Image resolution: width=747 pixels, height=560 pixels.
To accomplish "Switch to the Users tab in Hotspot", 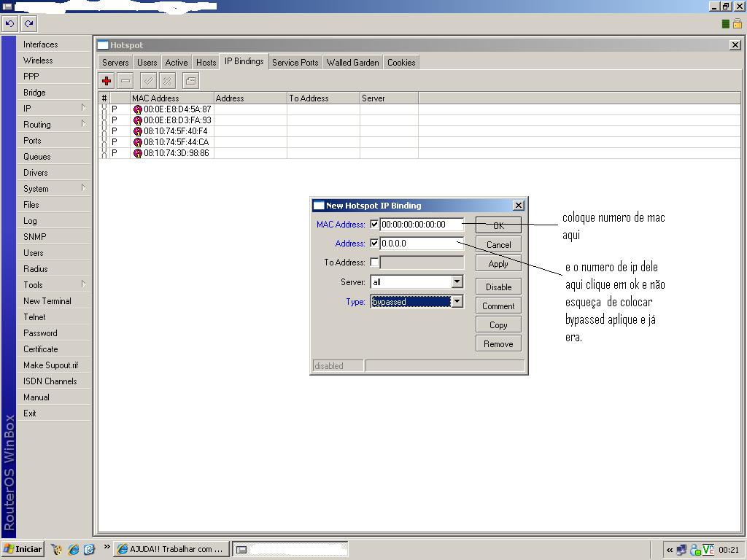I will (147, 63).
